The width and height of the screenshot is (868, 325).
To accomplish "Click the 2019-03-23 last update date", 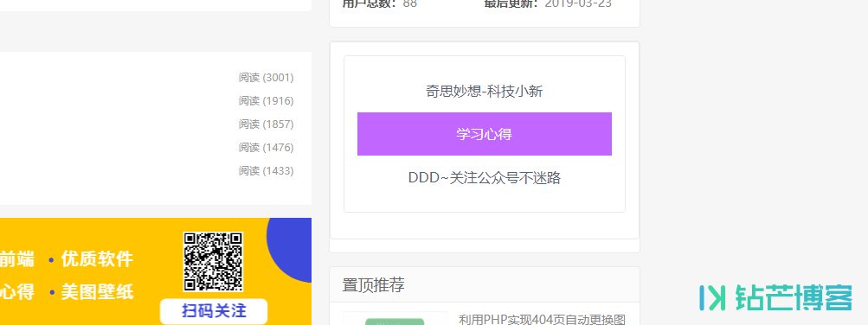I will pyautogui.click(x=578, y=3).
